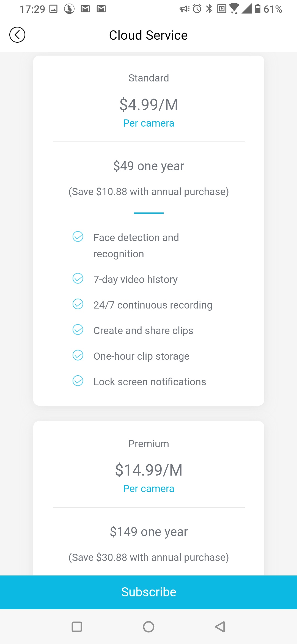This screenshot has height=644, width=297.
Task: Tap the checkmark beside Lock screen notifications
Action: pos(78,381)
